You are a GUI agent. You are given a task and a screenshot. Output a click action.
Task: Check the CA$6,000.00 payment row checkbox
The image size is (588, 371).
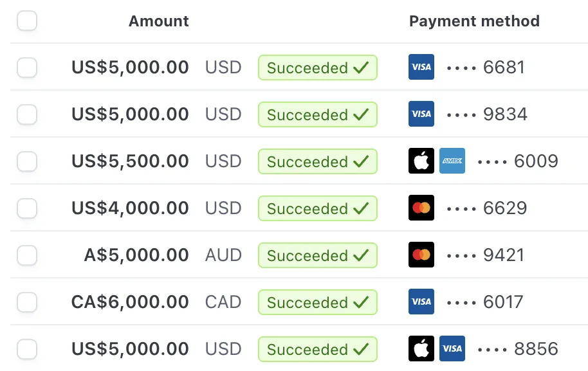click(x=27, y=302)
